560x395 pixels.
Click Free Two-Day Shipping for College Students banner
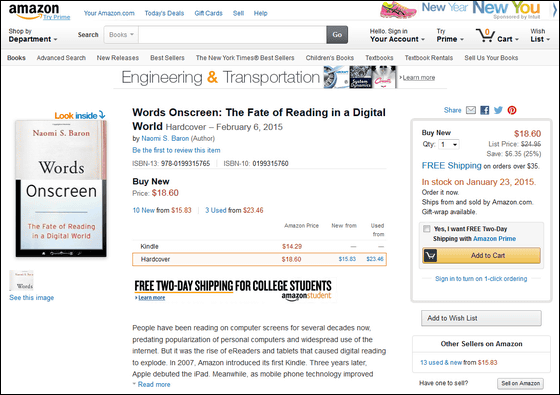point(234,290)
